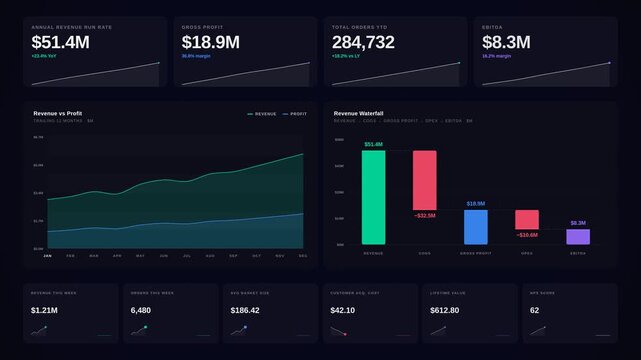
Task: Select the NPS Score label
Action: pyautogui.click(x=542, y=293)
